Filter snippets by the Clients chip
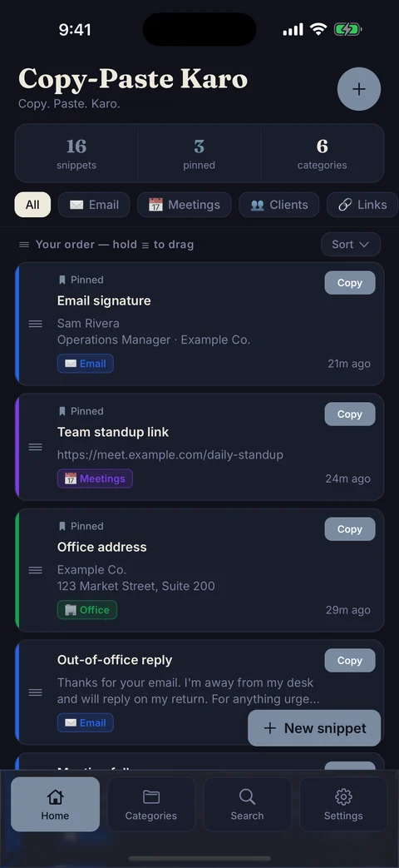 click(x=279, y=205)
